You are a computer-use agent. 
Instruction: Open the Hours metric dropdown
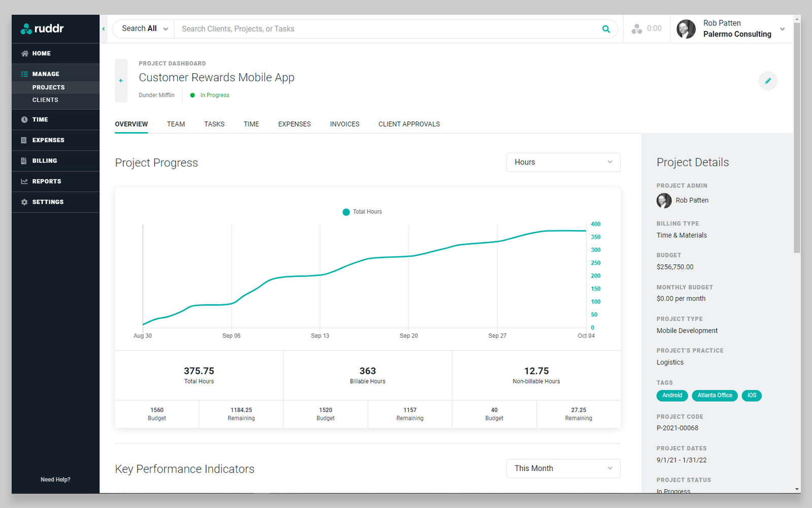(563, 162)
